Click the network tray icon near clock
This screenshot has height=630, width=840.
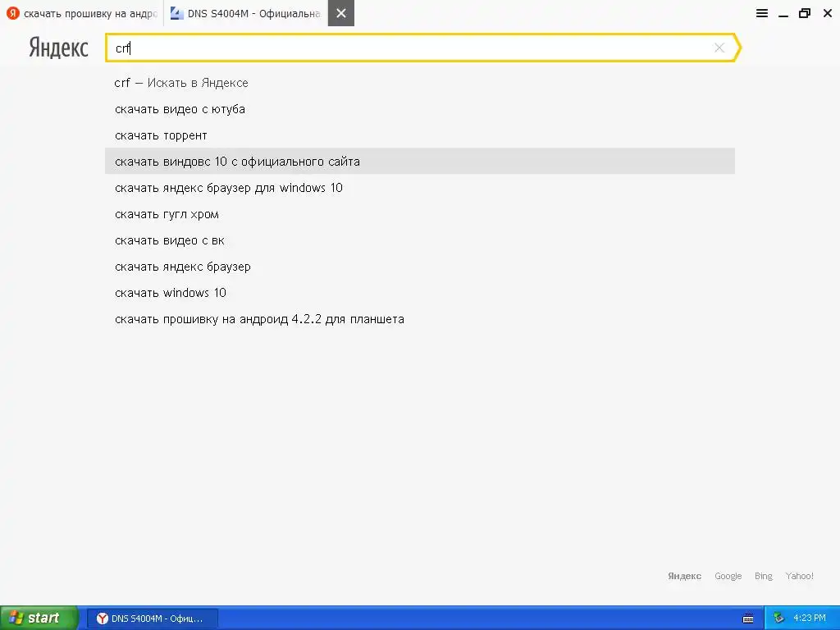778,619
